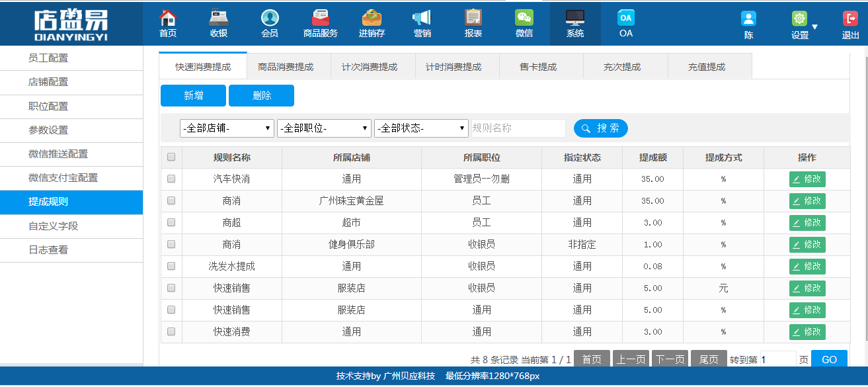Open 职位配置 in sidebar
The width and height of the screenshot is (868, 387).
[x=71, y=107]
